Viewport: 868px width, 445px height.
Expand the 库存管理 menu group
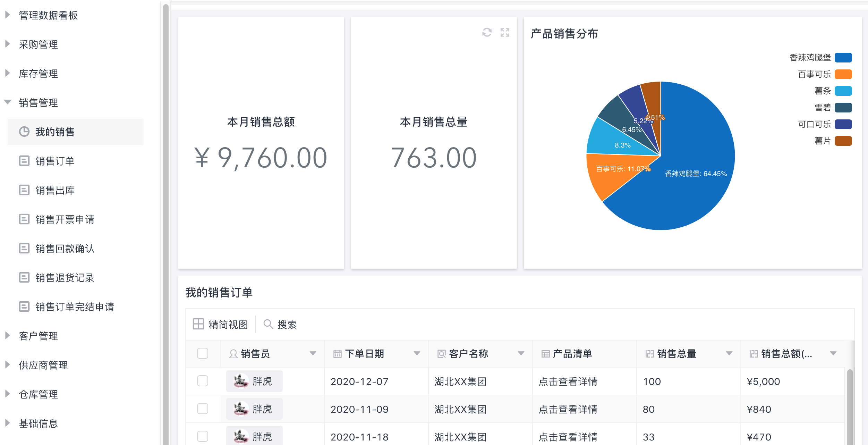7,73
